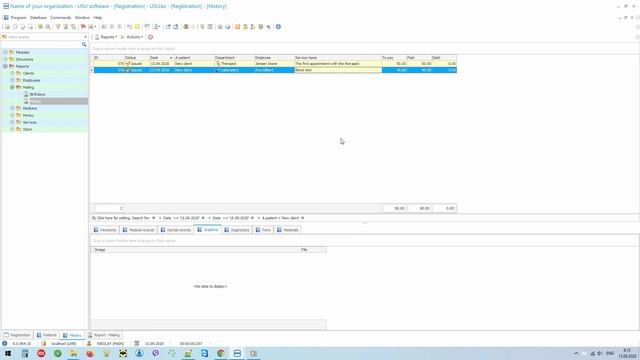Image resolution: width=640 pixels, height=360 pixels.
Task: Switch to the Diagnostics tab
Action: coord(237,230)
